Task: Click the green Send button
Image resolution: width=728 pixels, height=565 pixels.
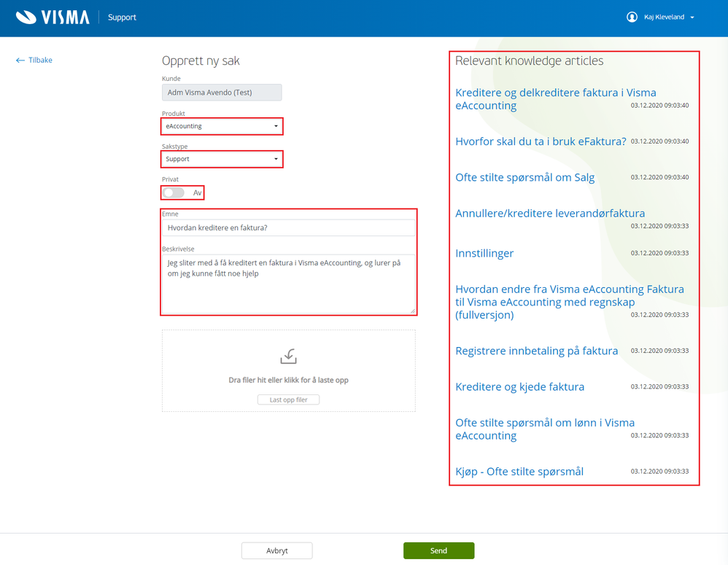Action: [x=438, y=550]
